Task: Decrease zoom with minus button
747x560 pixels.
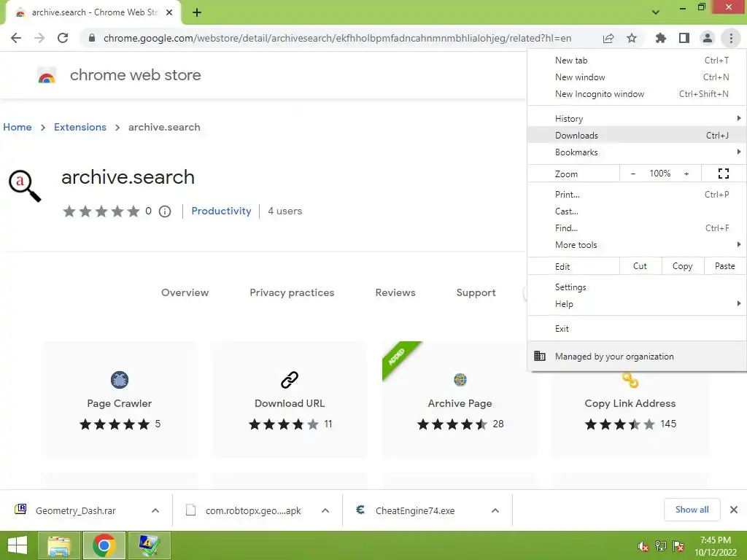Action: coord(632,174)
